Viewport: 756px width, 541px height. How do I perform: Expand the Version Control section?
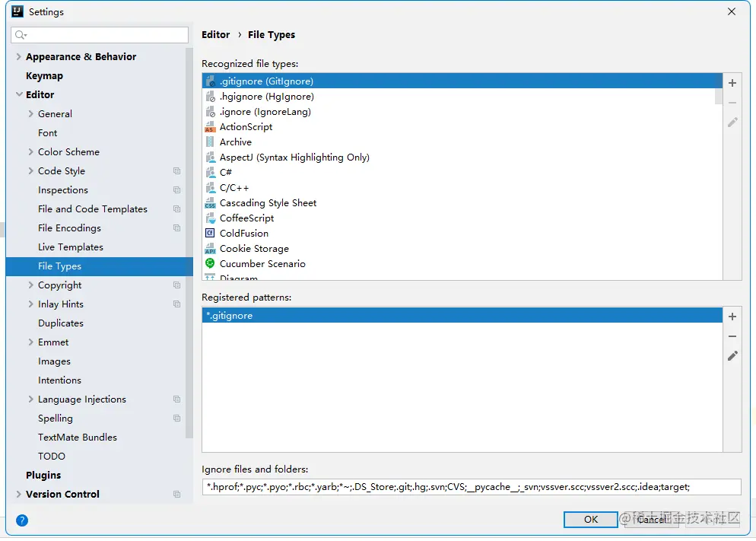(19, 495)
